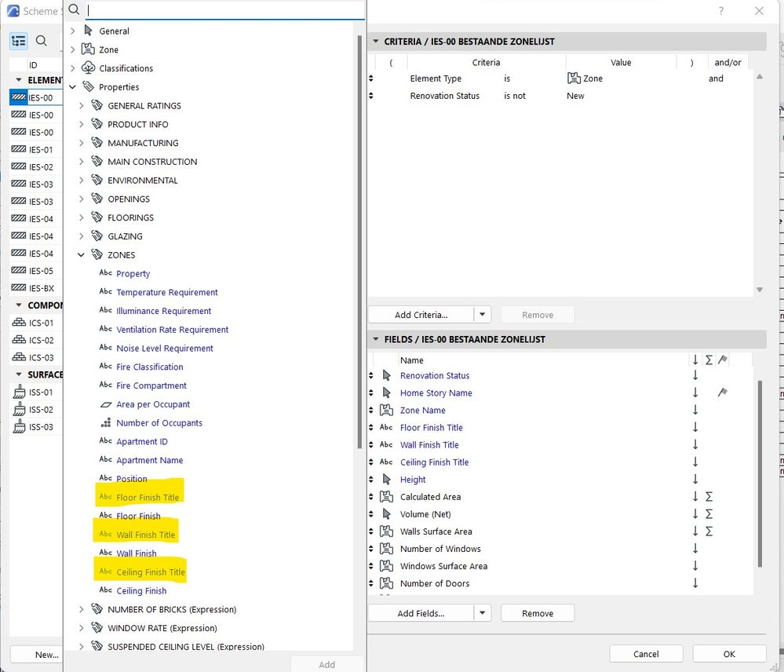Click the Cancel button

646,653
